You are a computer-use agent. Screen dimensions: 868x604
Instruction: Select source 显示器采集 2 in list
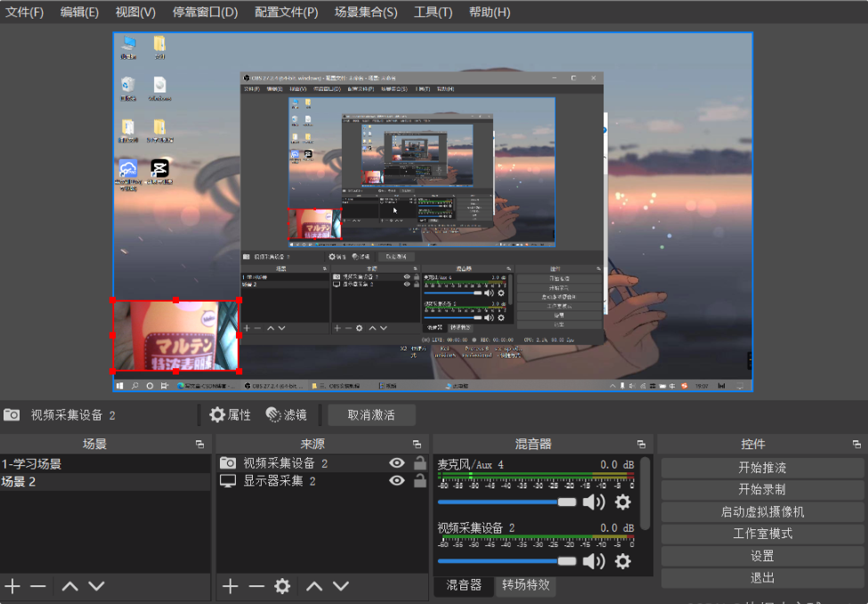[322, 480]
